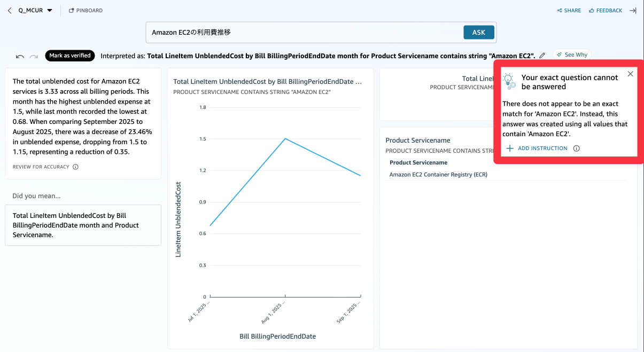
Task: Click the Share button
Action: [x=569, y=10]
